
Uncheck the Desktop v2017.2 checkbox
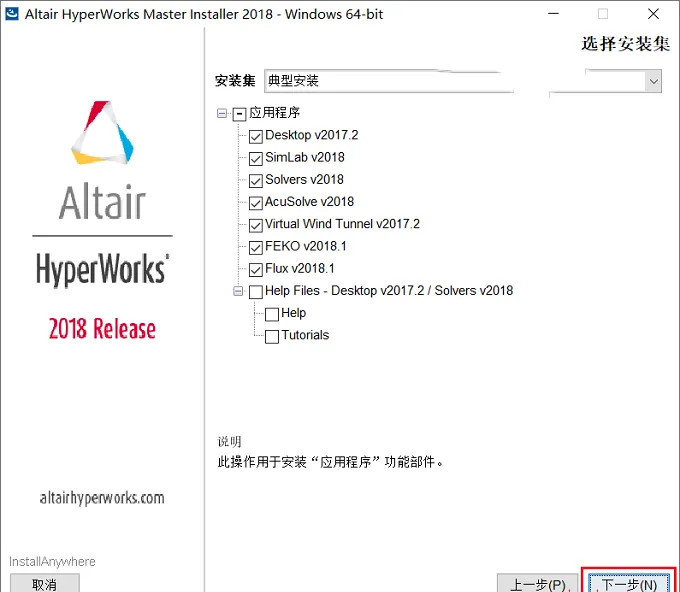pyautogui.click(x=255, y=137)
